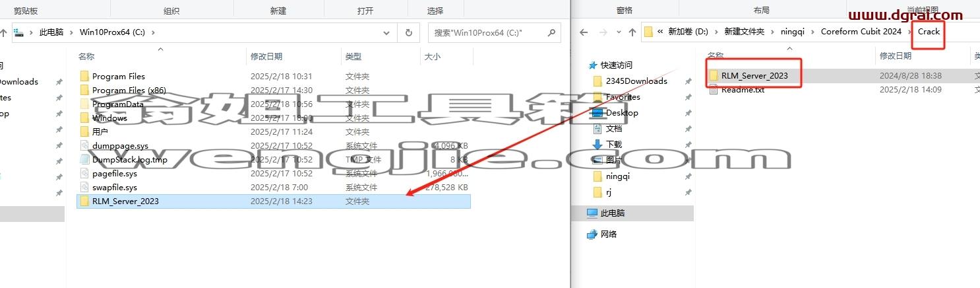Image resolution: width=980 pixels, height=288 pixels.
Task: Refresh the Win10Prox64 (C:) folder view
Action: pyautogui.click(x=408, y=32)
